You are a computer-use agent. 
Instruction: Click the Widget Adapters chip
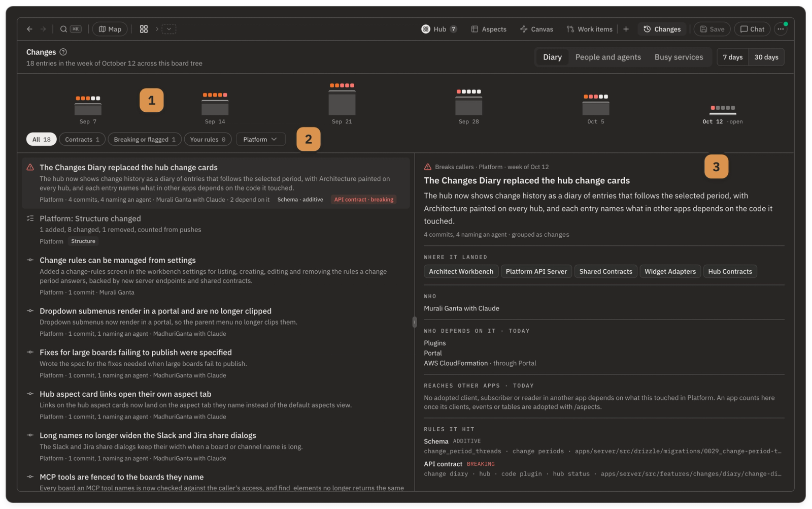(x=670, y=271)
